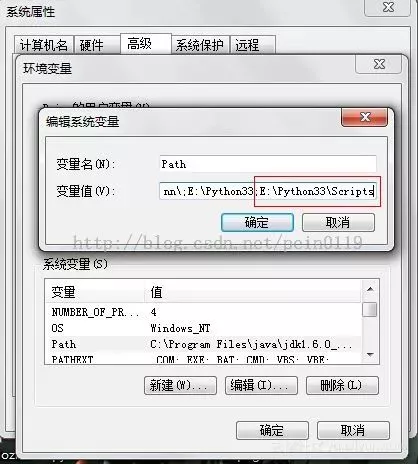The height and width of the screenshot is (464, 418).
Task: Click the 变量名 input field containing Path
Action: (268, 164)
